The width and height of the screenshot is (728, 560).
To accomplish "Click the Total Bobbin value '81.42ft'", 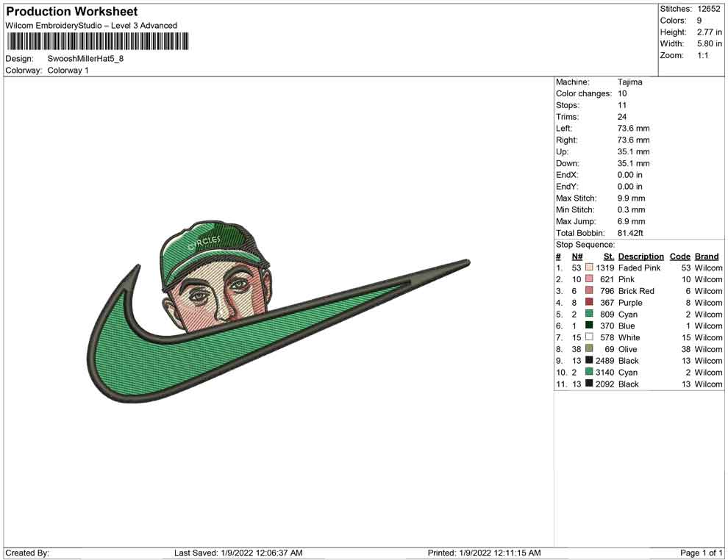I will pos(630,233).
